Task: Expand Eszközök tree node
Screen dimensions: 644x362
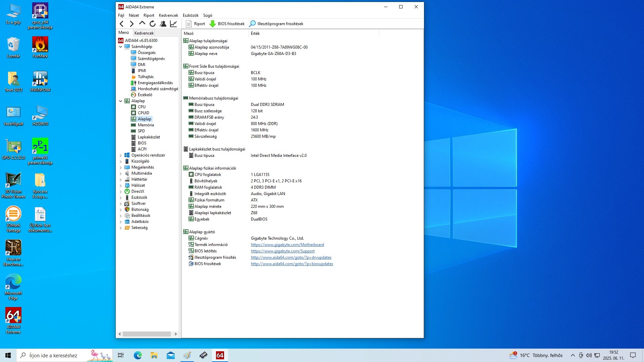Action: [121, 197]
